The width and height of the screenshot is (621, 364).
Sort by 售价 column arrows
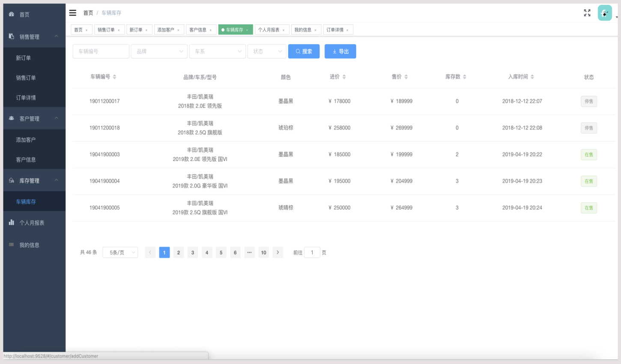click(x=406, y=77)
